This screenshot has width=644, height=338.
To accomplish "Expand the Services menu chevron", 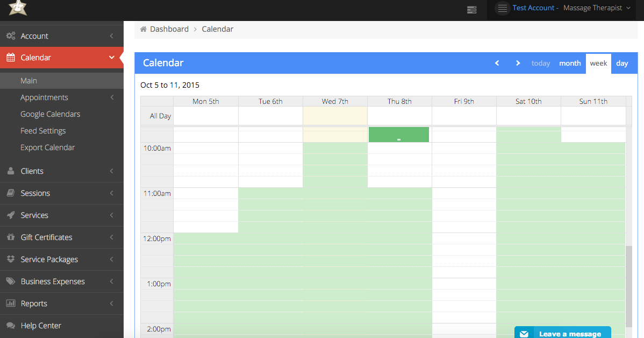I will pyautogui.click(x=112, y=215).
